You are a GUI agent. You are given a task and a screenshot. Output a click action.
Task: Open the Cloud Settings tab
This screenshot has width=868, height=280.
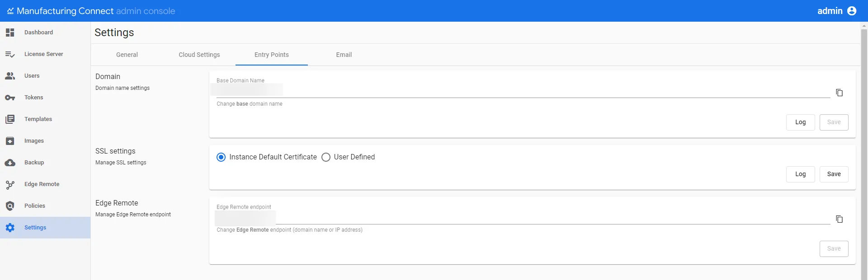199,55
